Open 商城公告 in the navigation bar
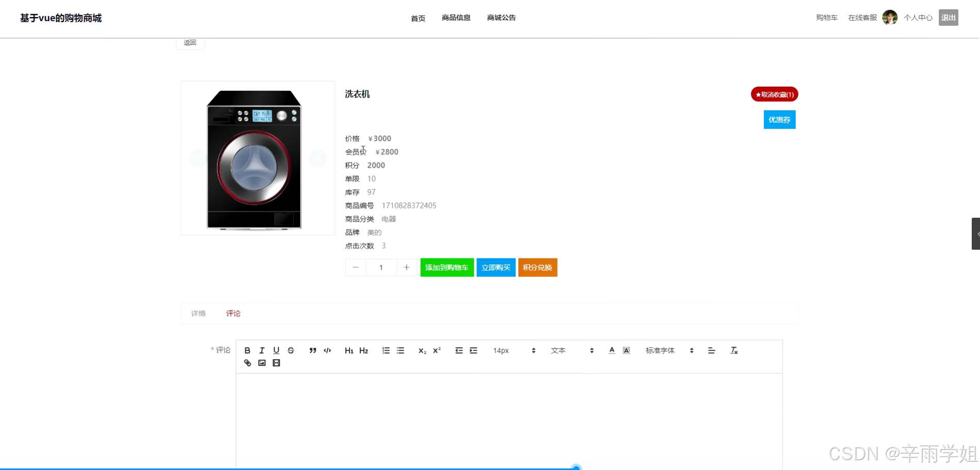 pos(502,18)
